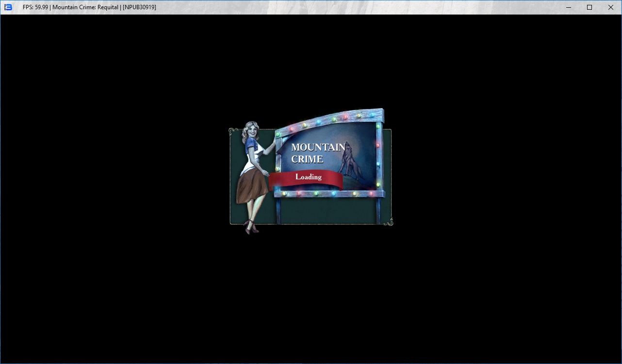Image resolution: width=622 pixels, height=364 pixels.
Task: Maximize the game window
Action: [589, 7]
